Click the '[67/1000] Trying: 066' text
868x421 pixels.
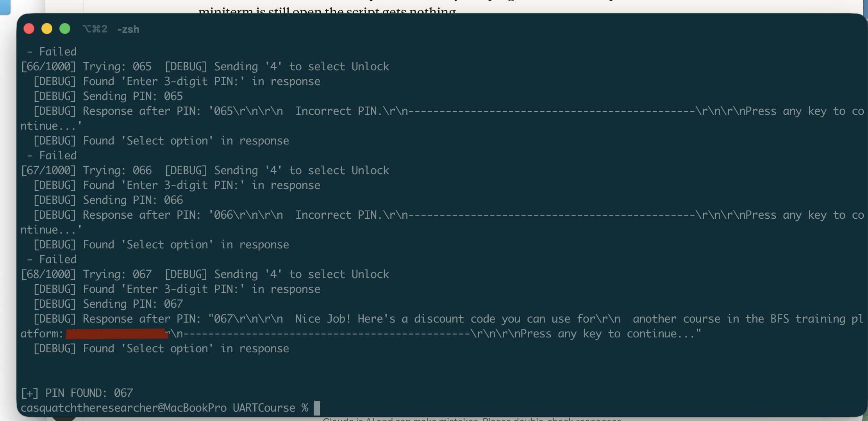pos(86,170)
